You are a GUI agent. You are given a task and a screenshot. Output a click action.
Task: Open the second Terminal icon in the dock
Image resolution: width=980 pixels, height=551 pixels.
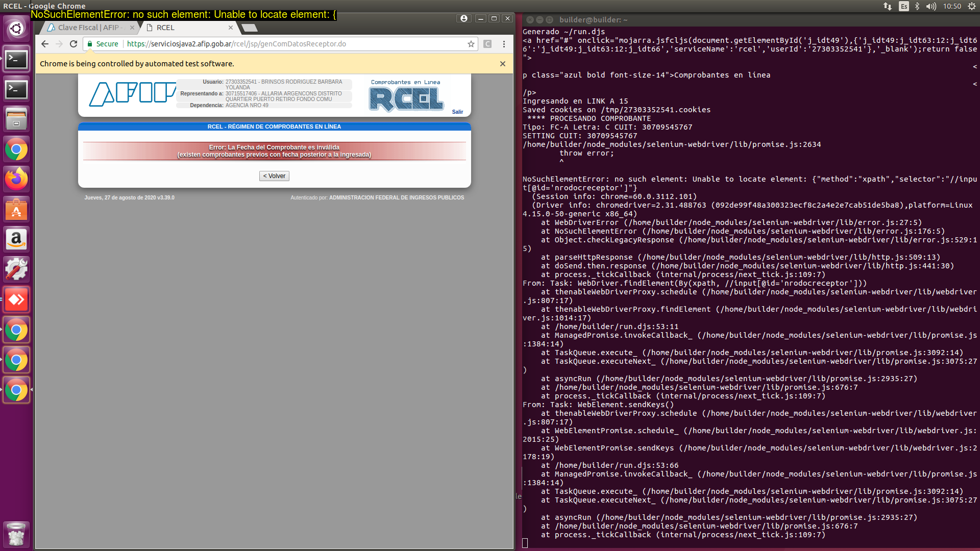pyautogui.click(x=16, y=89)
